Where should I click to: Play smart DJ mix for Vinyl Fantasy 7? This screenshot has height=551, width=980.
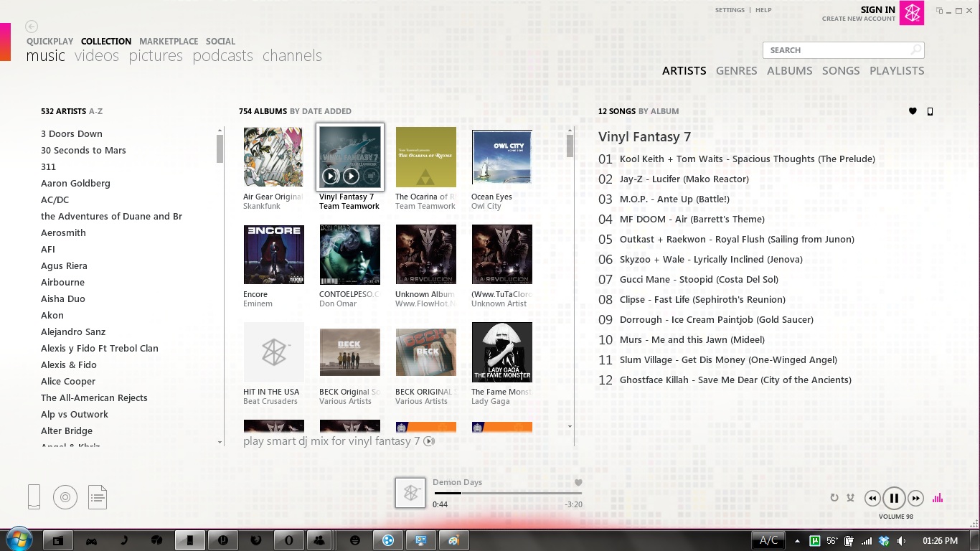(x=339, y=441)
